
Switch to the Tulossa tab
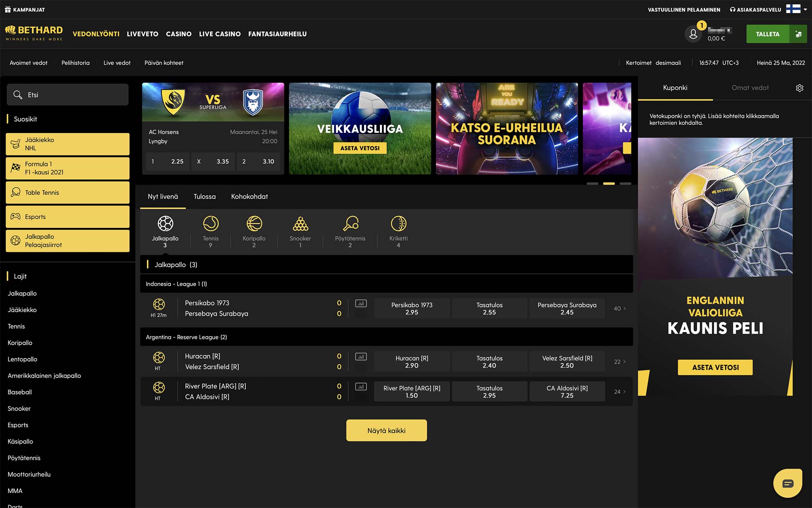point(204,197)
